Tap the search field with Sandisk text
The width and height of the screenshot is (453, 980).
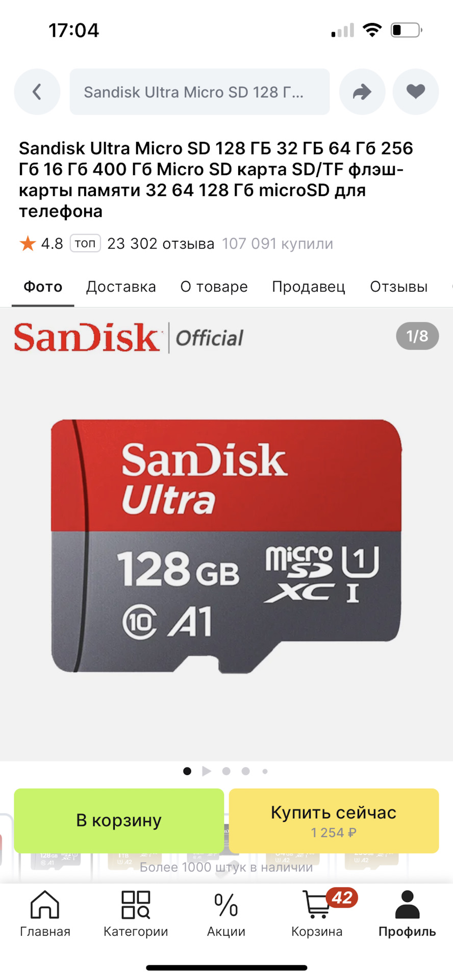(x=199, y=92)
